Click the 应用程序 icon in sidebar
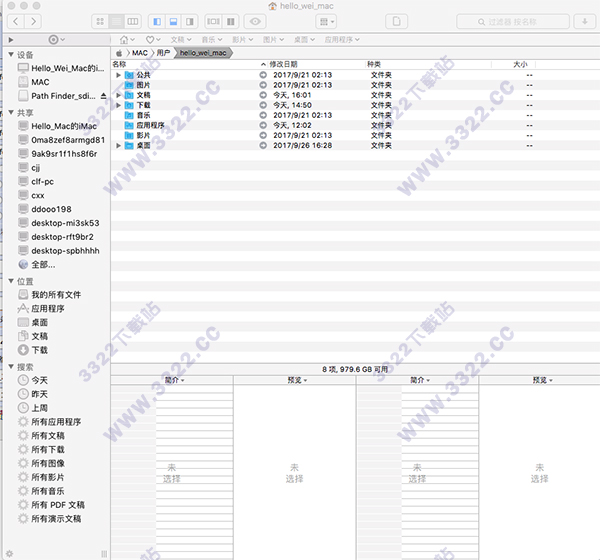The height and width of the screenshot is (560, 600). coord(23,309)
